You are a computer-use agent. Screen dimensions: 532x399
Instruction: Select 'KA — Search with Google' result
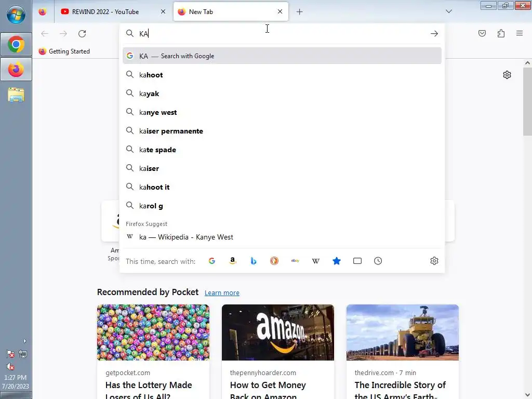pos(282,56)
